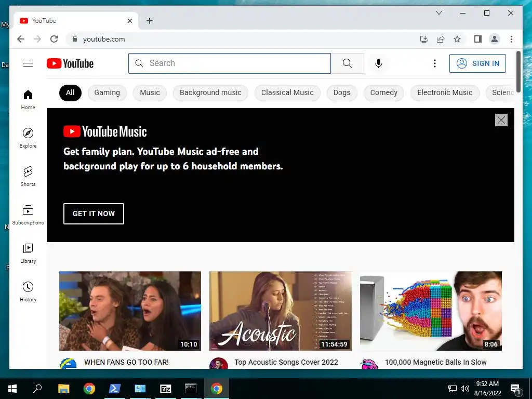
Task: Open YouTube settings three-dot menu
Action: coord(435,63)
